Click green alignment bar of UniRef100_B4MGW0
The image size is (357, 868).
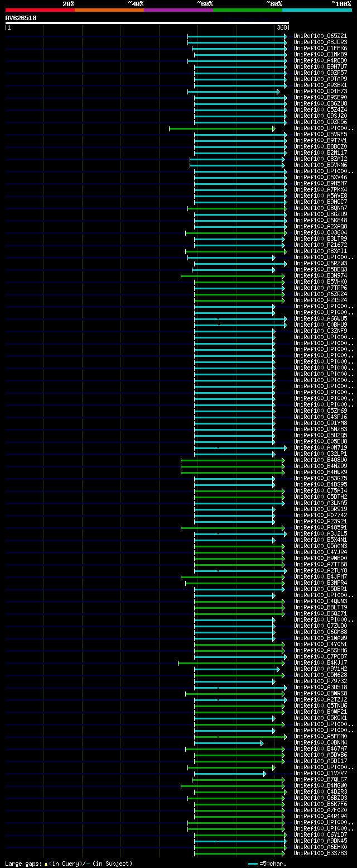[233, 785]
